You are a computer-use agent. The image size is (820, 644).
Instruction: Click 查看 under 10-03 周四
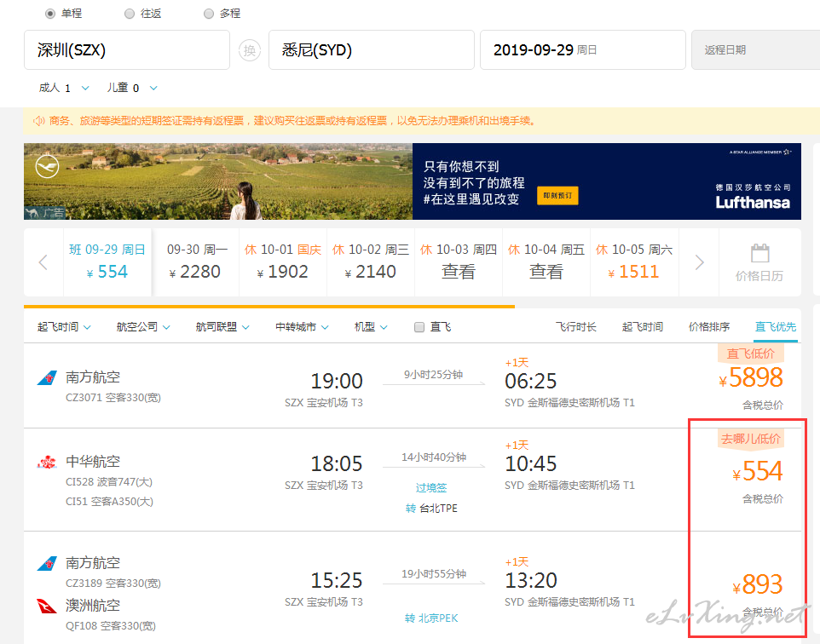(x=459, y=272)
